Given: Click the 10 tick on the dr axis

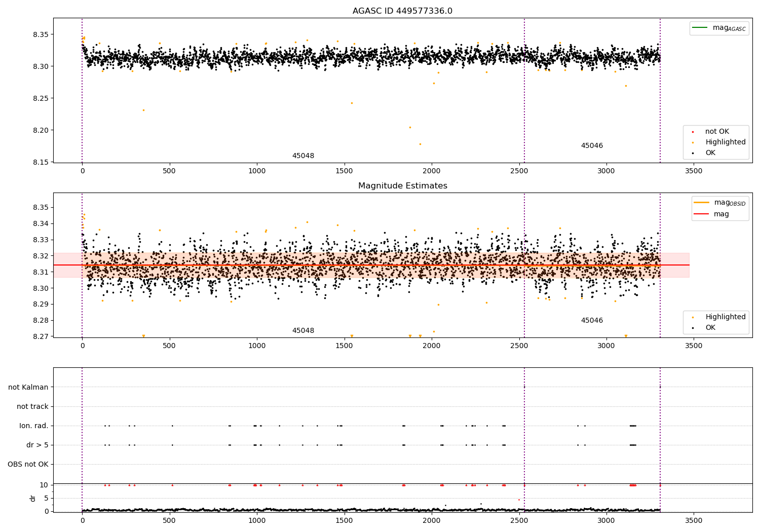Looking at the screenshot, I should (x=44, y=485).
